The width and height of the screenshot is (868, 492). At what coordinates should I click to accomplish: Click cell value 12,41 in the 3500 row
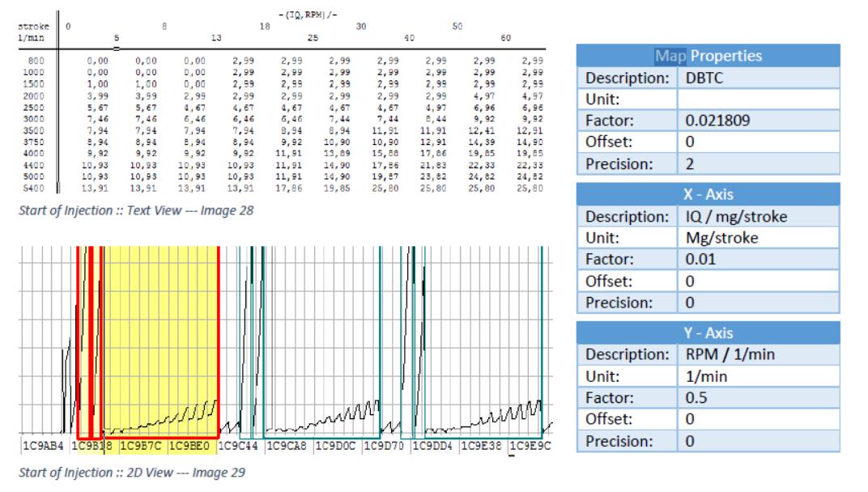tap(482, 131)
